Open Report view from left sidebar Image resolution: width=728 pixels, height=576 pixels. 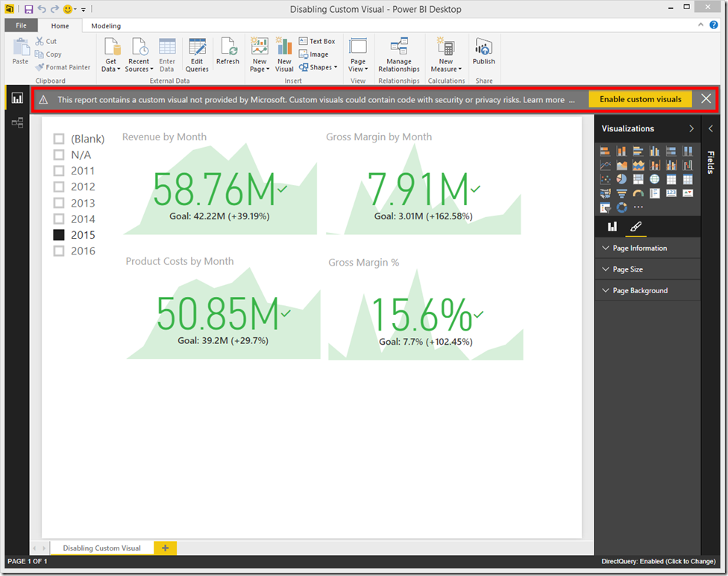tap(17, 98)
